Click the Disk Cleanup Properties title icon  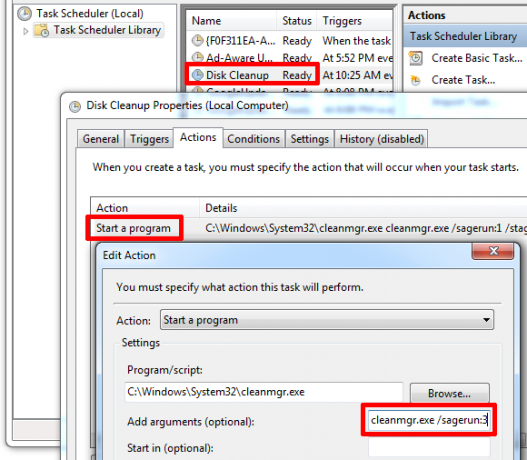pos(75,107)
